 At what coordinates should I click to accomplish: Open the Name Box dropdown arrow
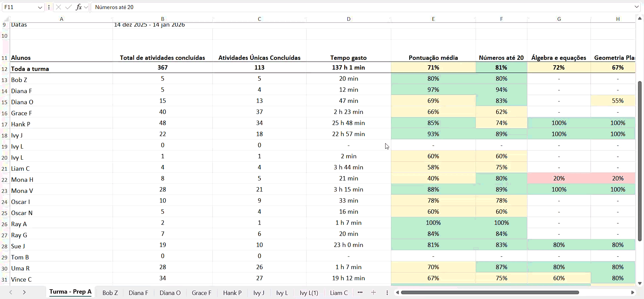click(x=40, y=7)
